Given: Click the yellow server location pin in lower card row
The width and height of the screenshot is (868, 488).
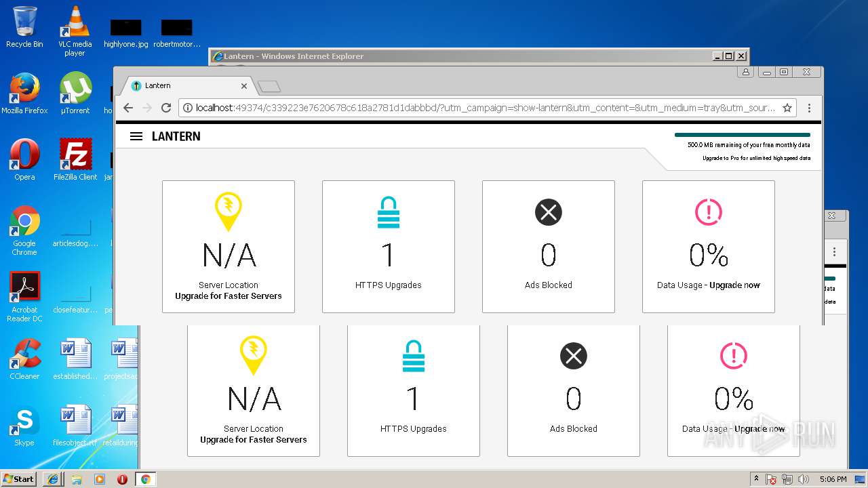Looking at the screenshot, I should 254,356.
